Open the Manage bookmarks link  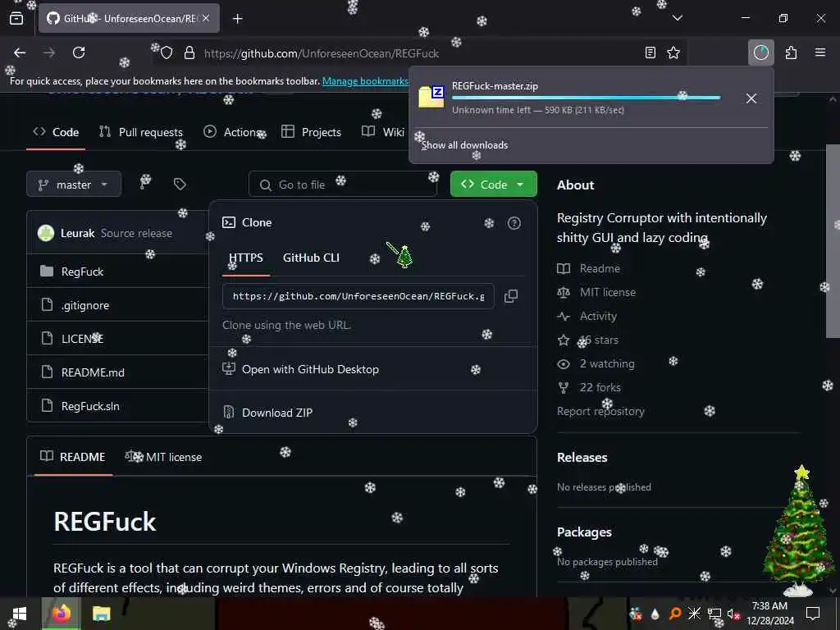pyautogui.click(x=365, y=81)
